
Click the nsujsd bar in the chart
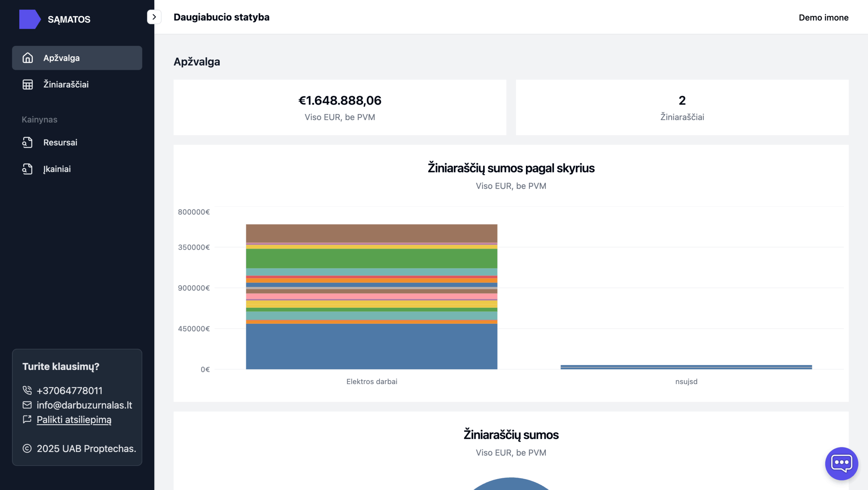click(x=686, y=367)
